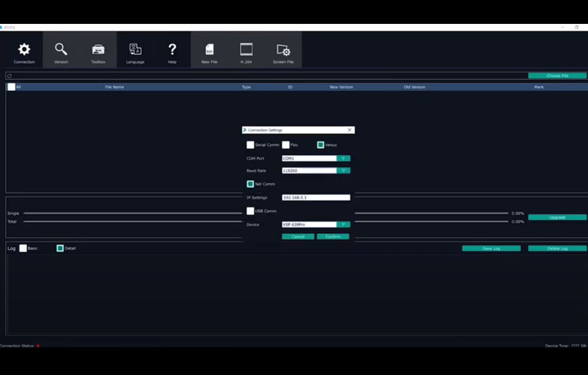Open the Baud Rate dropdown arrow
588x375 pixels.
point(343,171)
